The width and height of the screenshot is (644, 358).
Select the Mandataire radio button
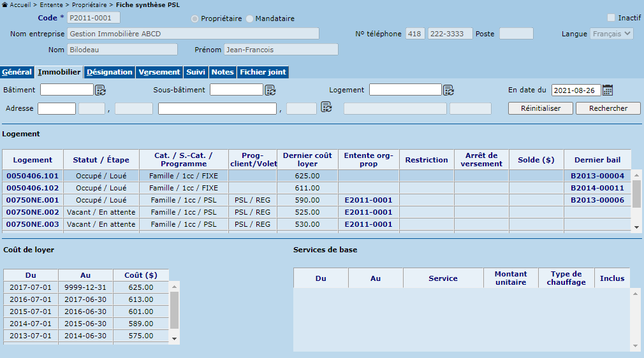click(249, 19)
